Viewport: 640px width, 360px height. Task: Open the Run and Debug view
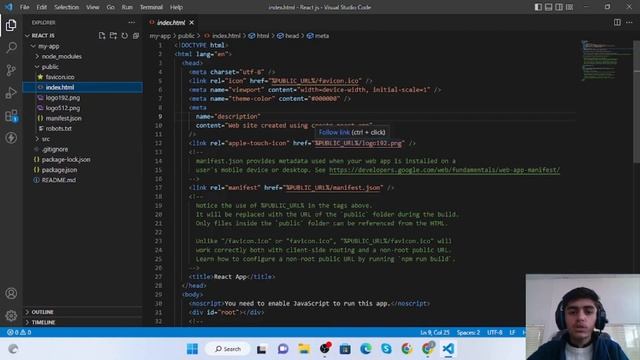[x=11, y=93]
